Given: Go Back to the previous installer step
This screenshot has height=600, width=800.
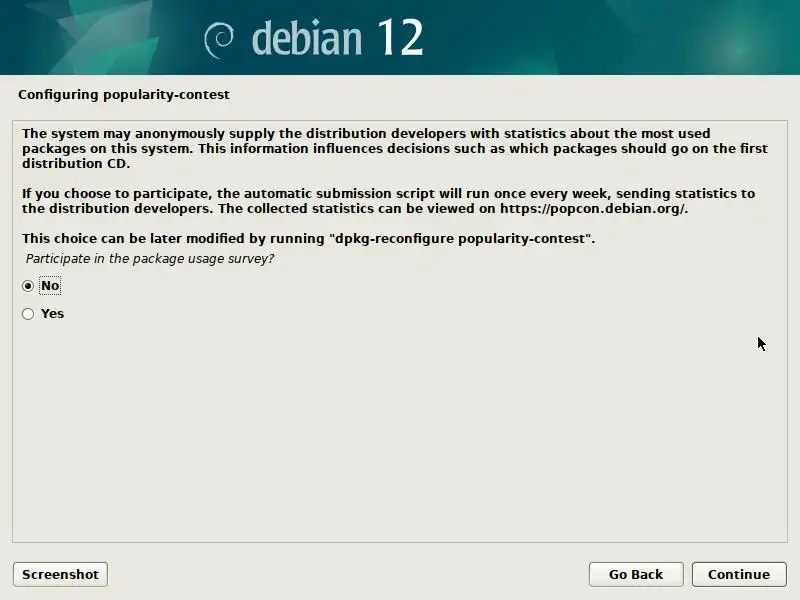Looking at the screenshot, I should pos(636,574).
